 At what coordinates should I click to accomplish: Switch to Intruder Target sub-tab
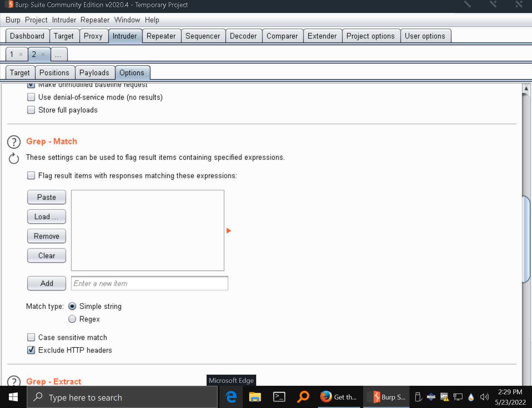(20, 73)
